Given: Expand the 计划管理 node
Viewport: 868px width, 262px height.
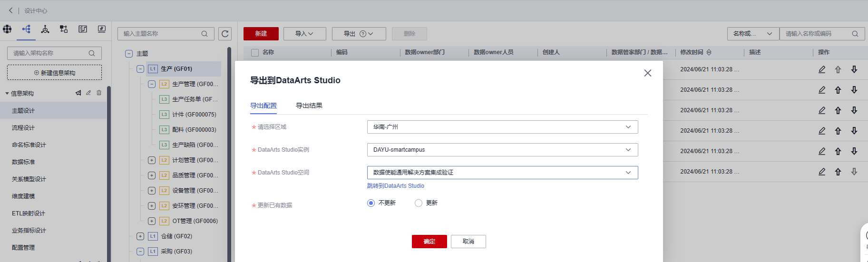Looking at the screenshot, I should 152,160.
